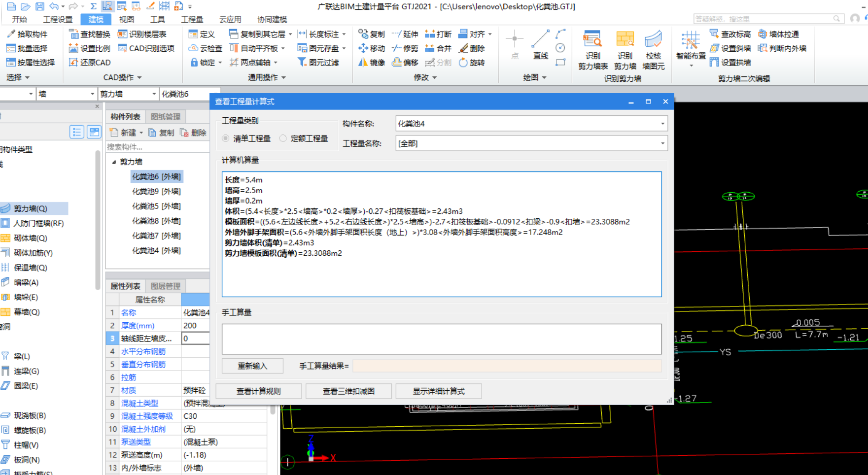Image resolution: width=868 pixels, height=475 pixels.
Task: Open CAD识别选项 settings
Action: (x=146, y=48)
